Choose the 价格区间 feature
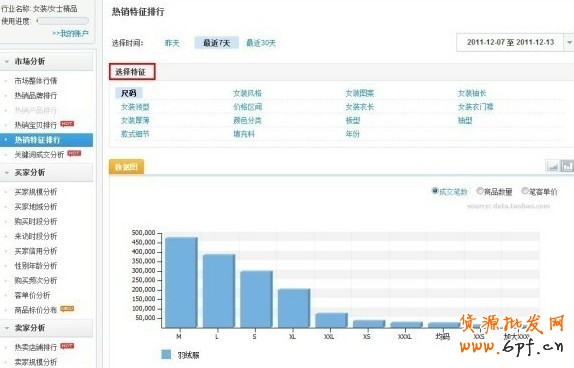574x368 pixels. click(x=247, y=107)
